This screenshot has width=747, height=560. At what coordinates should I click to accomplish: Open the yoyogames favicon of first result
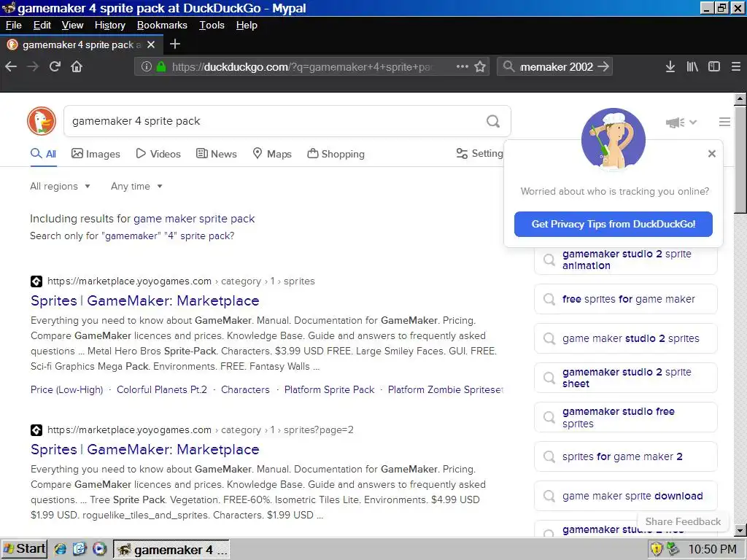click(36, 281)
